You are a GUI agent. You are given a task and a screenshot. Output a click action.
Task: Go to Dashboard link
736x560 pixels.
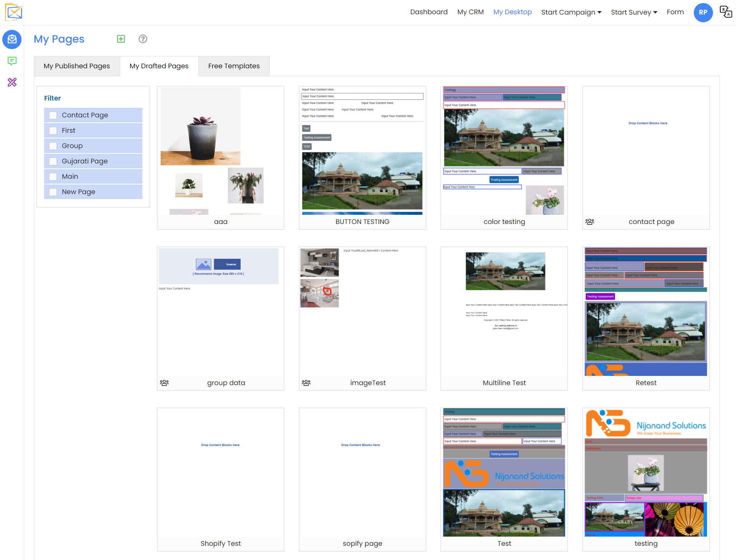tap(429, 12)
